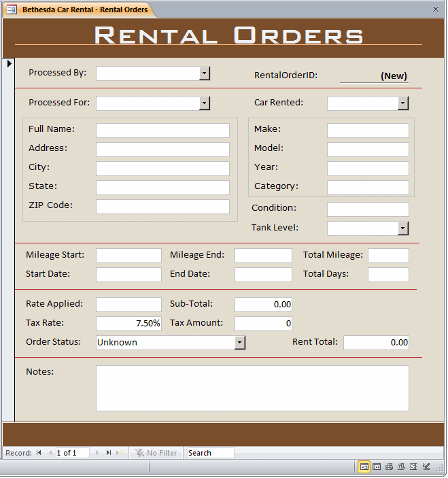Click the Rental Orders header title
The width and height of the screenshot is (448, 478).
pos(228,35)
